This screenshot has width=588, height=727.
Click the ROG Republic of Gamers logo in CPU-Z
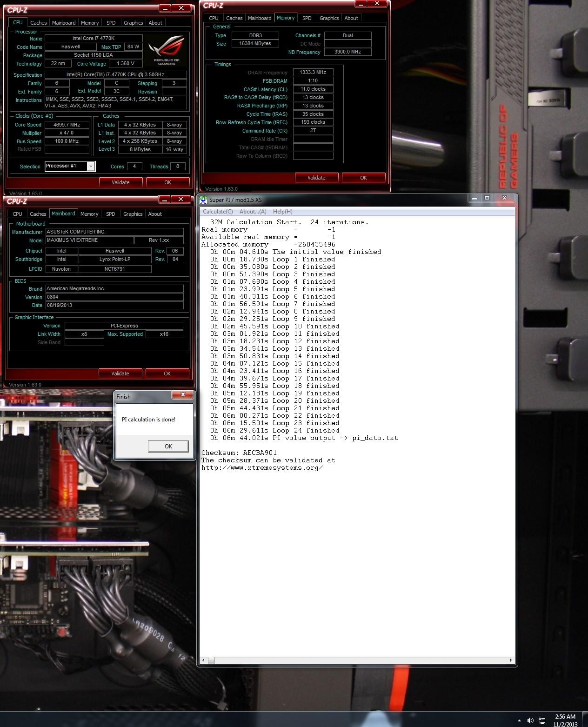pos(167,50)
